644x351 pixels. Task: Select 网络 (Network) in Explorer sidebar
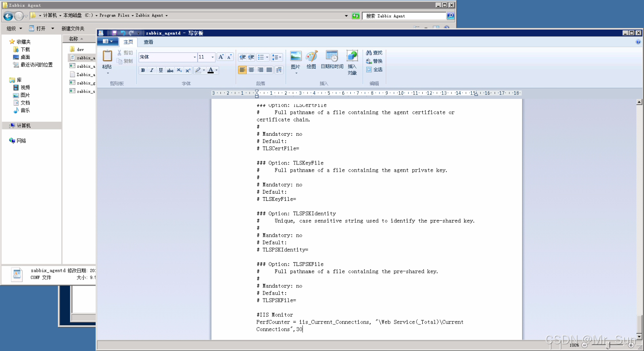point(17,141)
